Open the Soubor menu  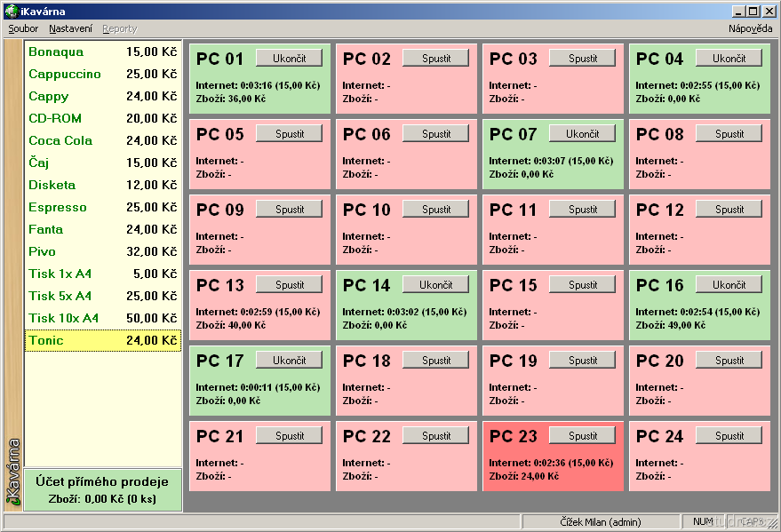23,28
